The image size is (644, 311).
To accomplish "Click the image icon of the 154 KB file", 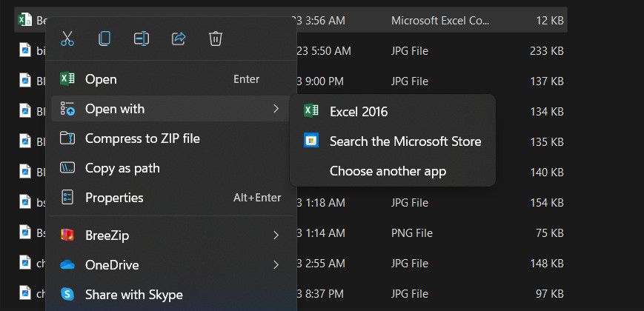I will pyautogui.click(x=25, y=201).
